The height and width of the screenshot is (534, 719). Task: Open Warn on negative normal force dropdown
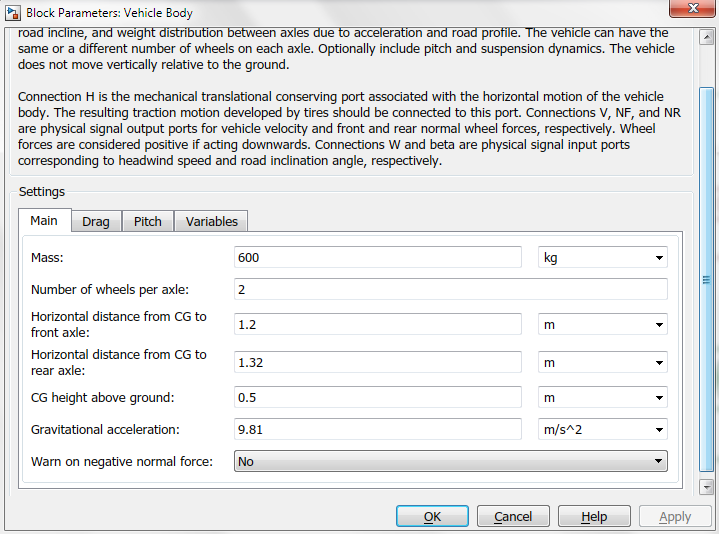point(451,461)
